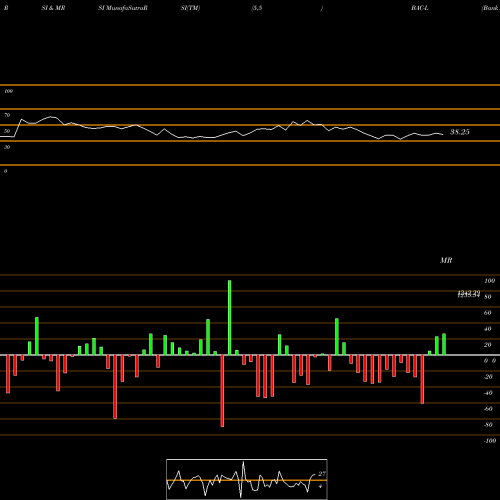
Task: Click the overlapping 1242.22 price value
Action: click(469, 293)
